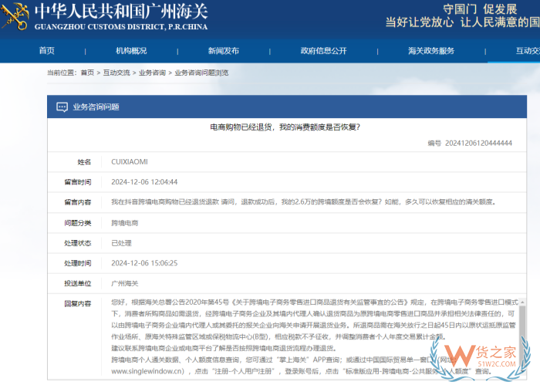Click the title 中华人民共和国广州海关

pos(121,12)
